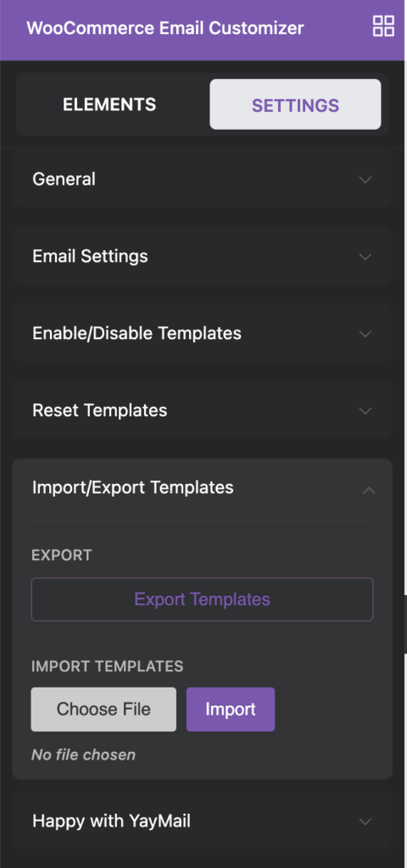Switch to the ELEMENTS tab
This screenshot has width=407, height=868.
109,104
